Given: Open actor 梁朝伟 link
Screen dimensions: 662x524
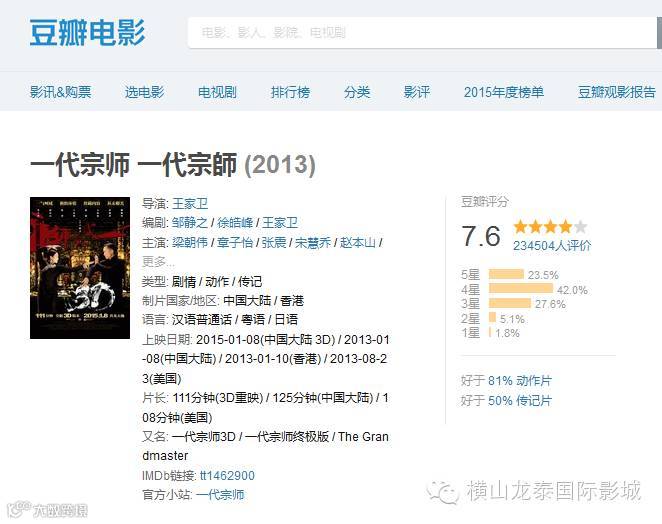Looking at the screenshot, I should [x=190, y=242].
